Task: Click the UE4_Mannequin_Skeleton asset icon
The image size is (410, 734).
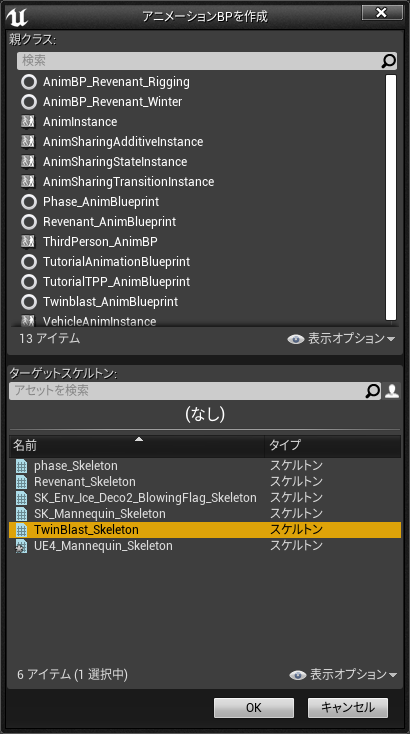Action: pyautogui.click(x=22, y=546)
